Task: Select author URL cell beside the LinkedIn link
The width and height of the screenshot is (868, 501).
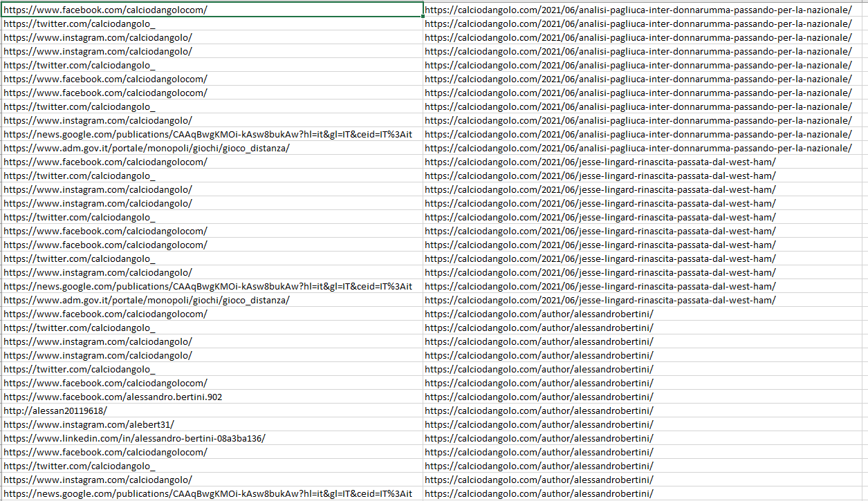Action: (x=539, y=438)
